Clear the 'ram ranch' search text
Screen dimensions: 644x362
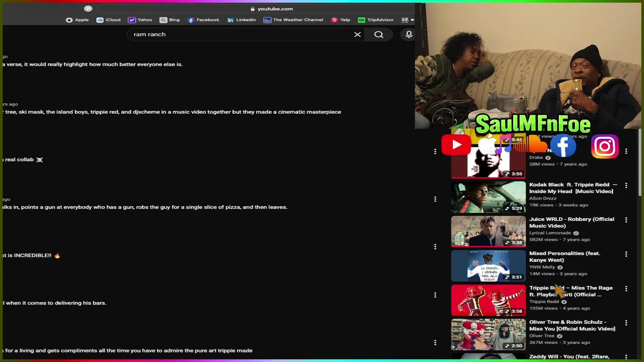pos(357,34)
